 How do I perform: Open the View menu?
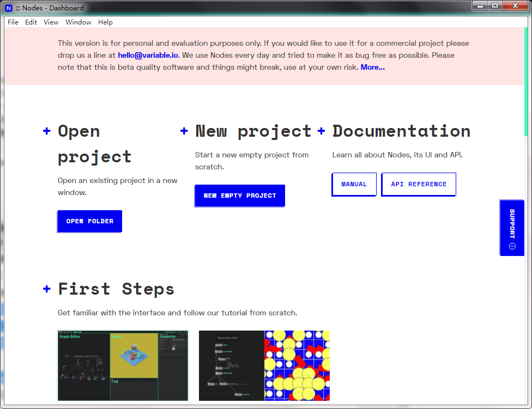[51, 22]
